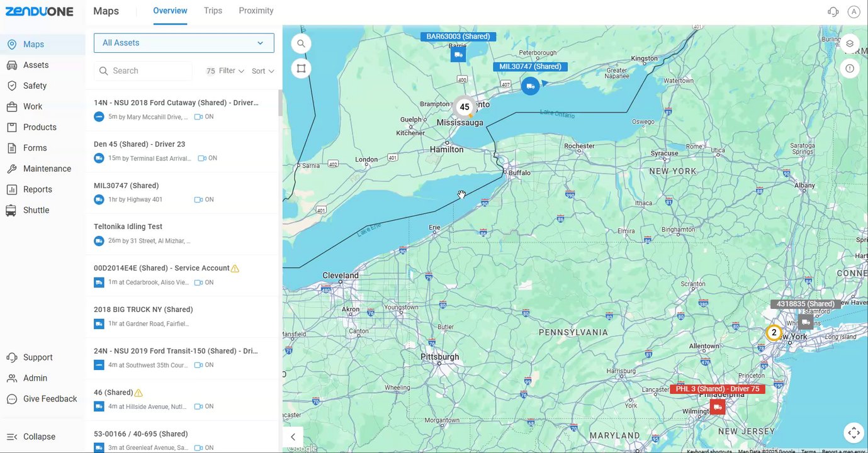This screenshot has width=868, height=453.
Task: Click the Maintenance wrench icon
Action: pos(11,169)
